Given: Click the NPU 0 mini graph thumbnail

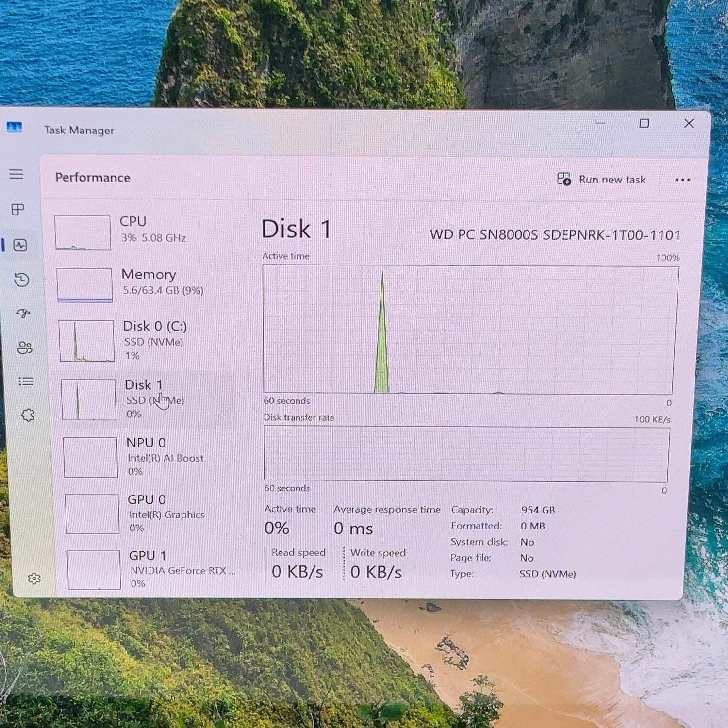Looking at the screenshot, I should click(x=90, y=457).
